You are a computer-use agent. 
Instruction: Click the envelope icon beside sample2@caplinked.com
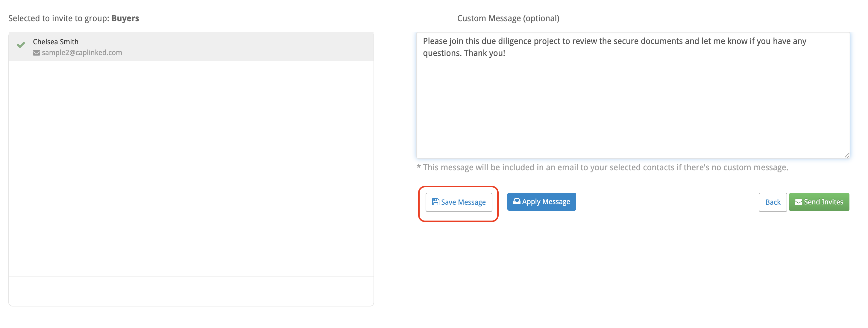coord(37,53)
